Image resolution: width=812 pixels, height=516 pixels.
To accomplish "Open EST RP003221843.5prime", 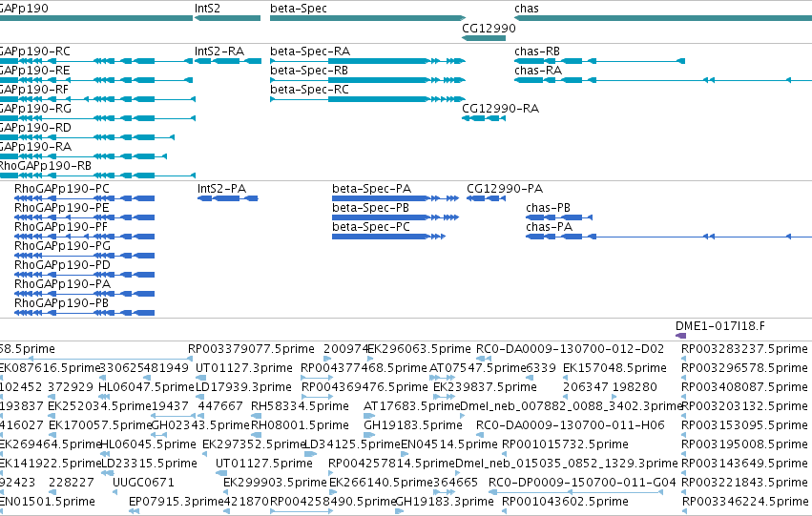I will pos(744,484).
